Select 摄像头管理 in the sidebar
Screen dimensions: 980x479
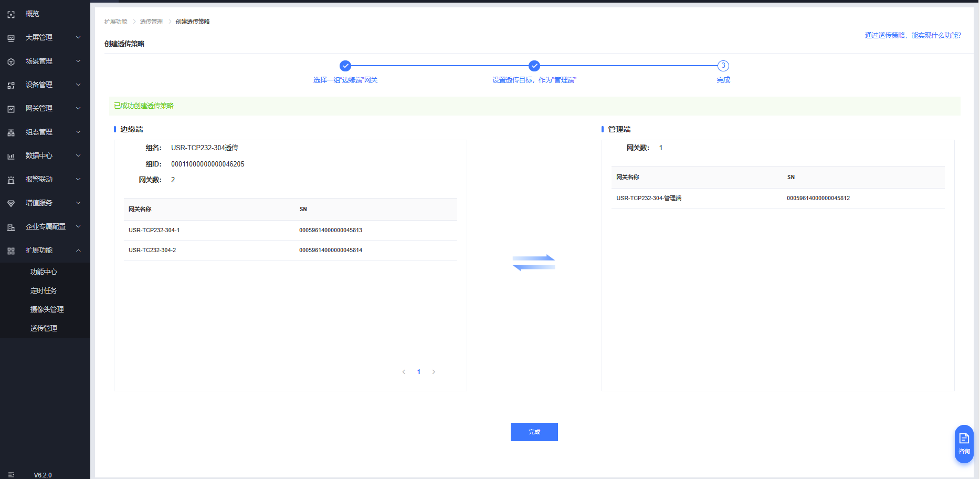tap(47, 309)
